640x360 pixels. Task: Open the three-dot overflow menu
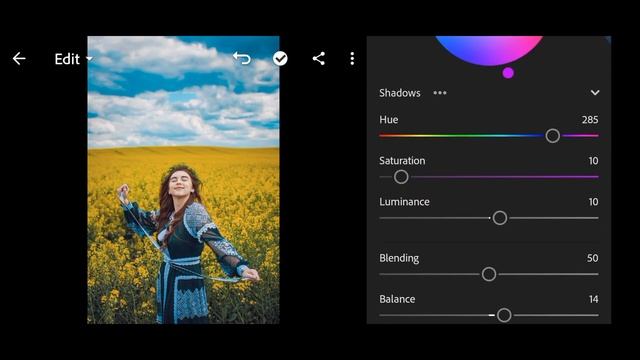click(352, 59)
